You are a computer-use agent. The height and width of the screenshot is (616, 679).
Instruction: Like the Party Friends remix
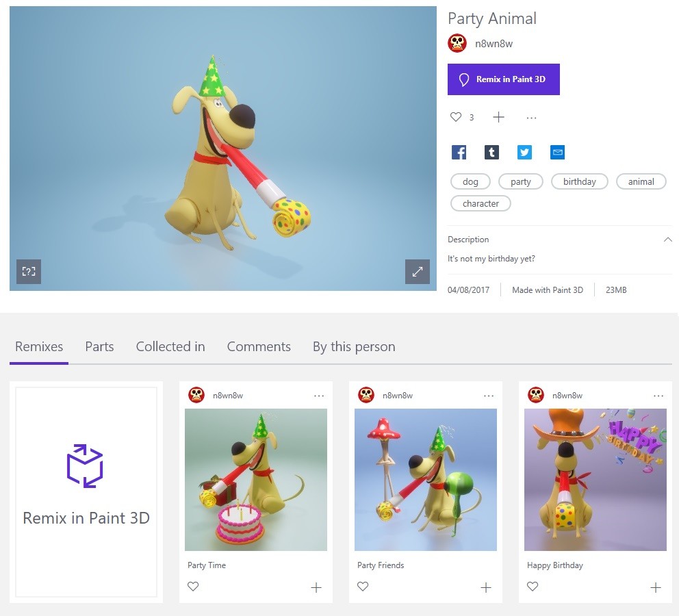coord(363,587)
